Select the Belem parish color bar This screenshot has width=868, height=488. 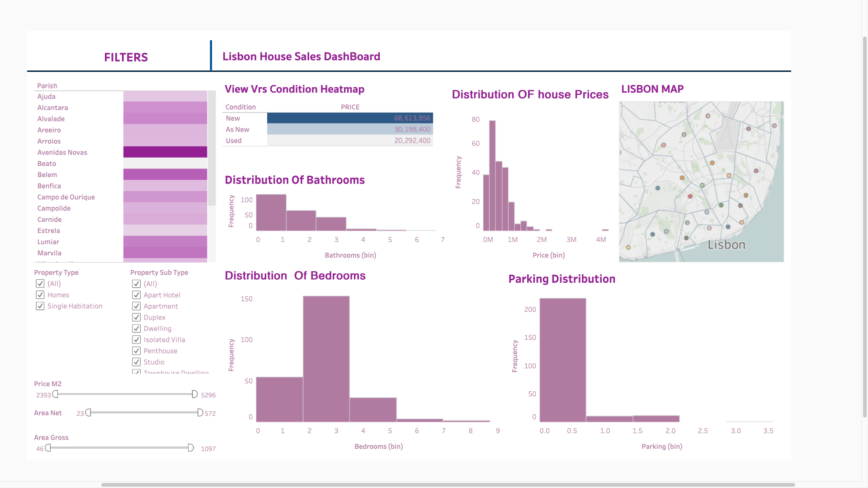(165, 175)
